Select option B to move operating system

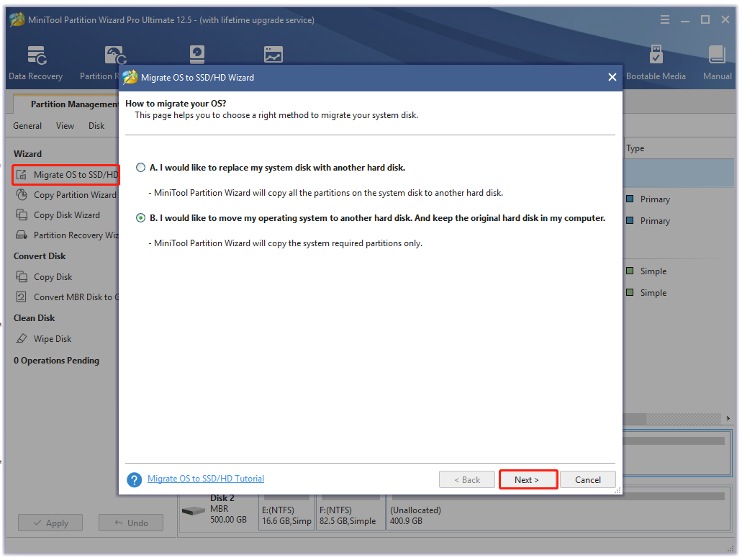[140, 218]
